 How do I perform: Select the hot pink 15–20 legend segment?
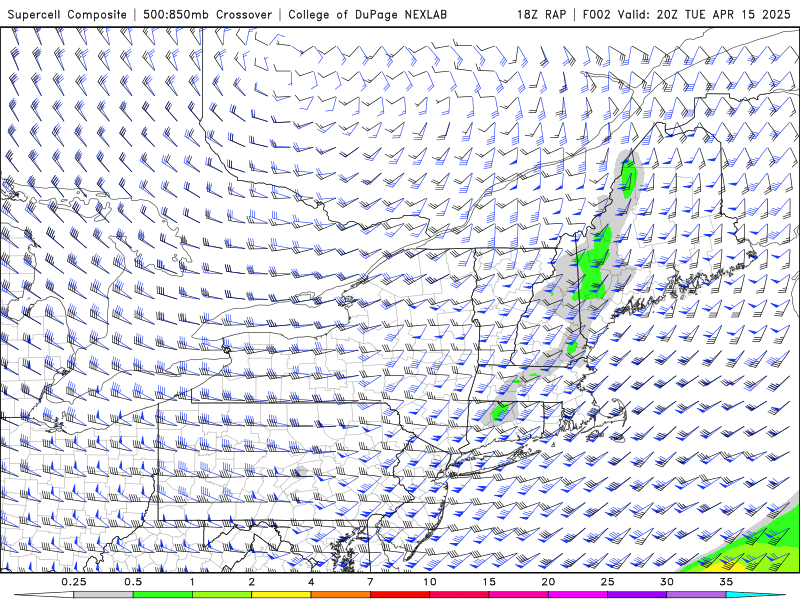click(518, 595)
